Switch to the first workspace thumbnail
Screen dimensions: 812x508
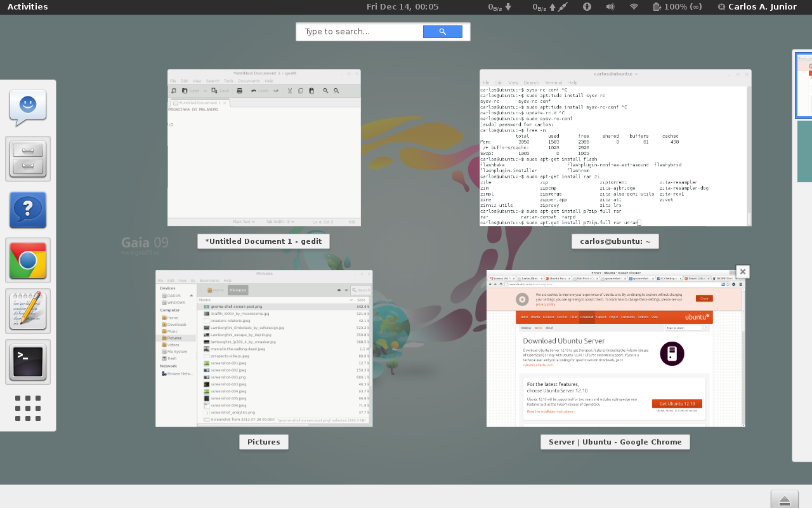pyautogui.click(x=804, y=86)
